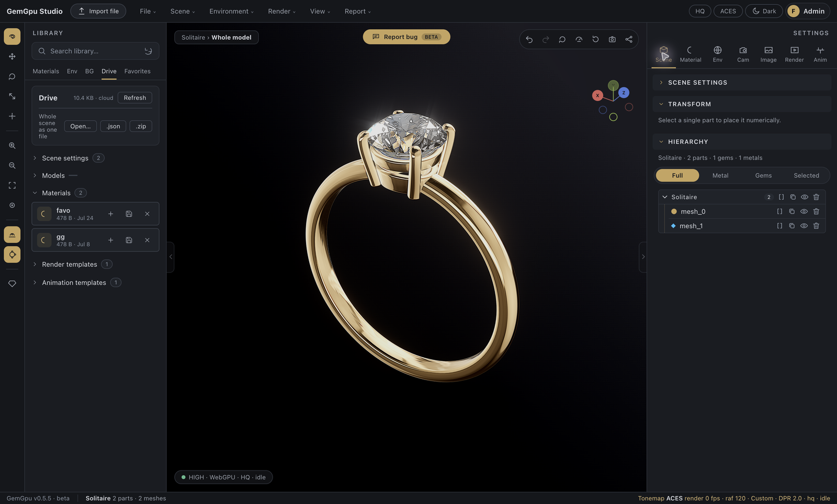This screenshot has height=504, width=837.
Task: Hide mesh_1 with its eye icon
Action: (804, 226)
